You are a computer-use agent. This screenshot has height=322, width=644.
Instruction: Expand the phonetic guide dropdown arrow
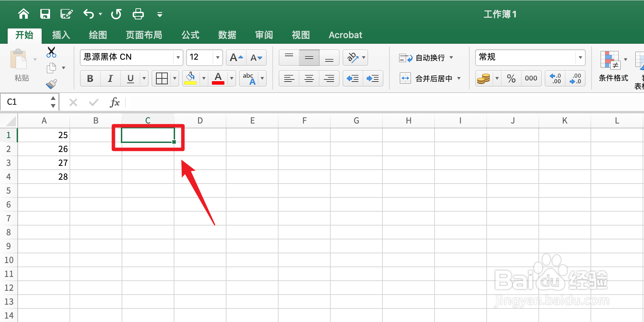point(262,78)
